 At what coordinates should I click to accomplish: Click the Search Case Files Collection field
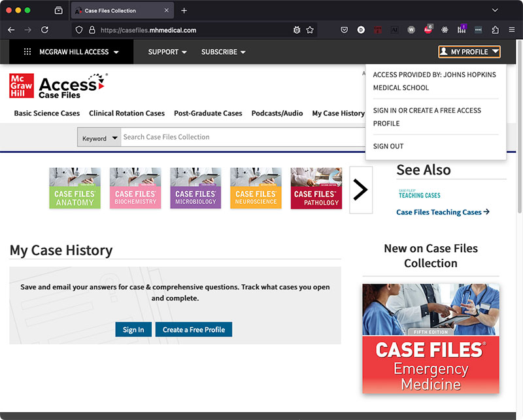(x=243, y=137)
